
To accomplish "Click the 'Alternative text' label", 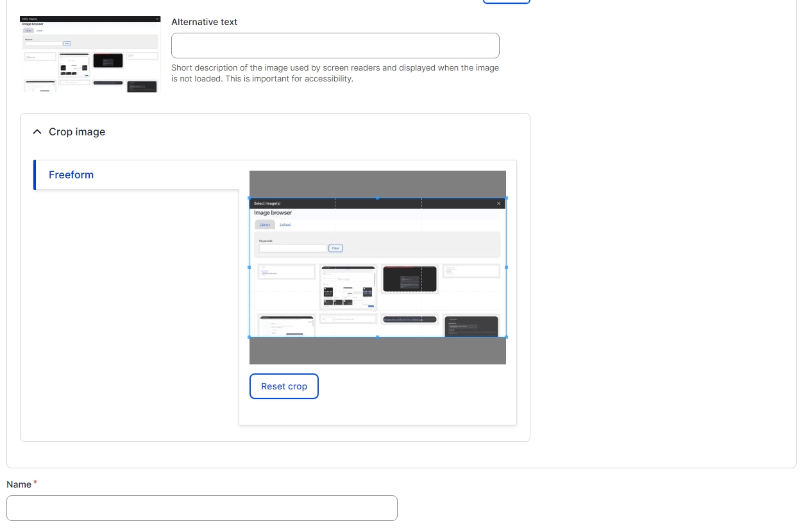I will click(205, 22).
